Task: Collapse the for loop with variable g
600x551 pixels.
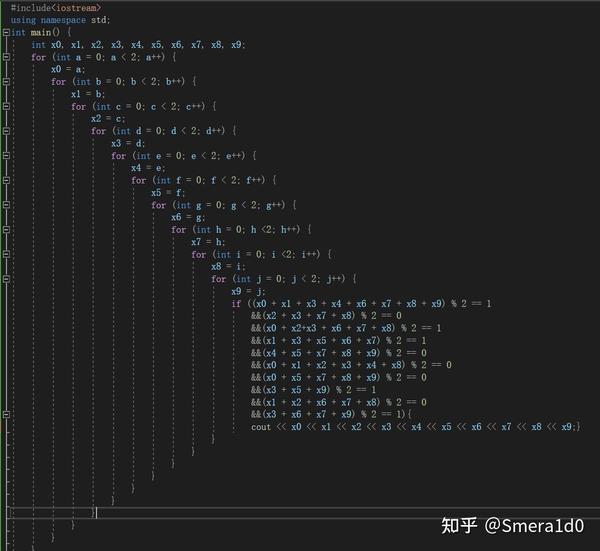Action: [6, 205]
